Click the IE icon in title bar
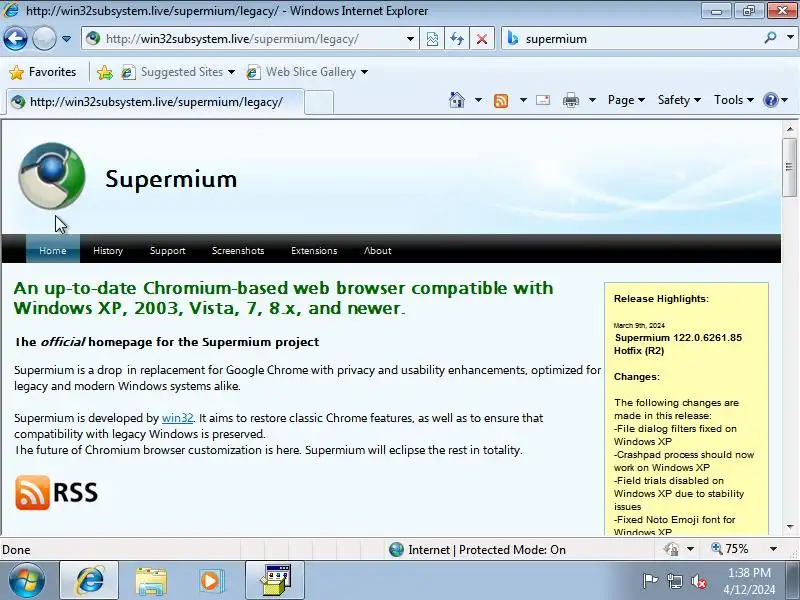The height and width of the screenshot is (600, 800). (11, 10)
